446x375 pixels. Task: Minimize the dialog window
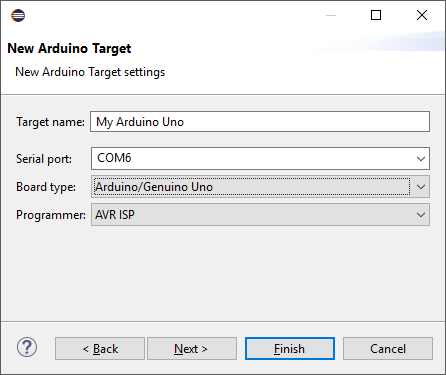coord(331,15)
